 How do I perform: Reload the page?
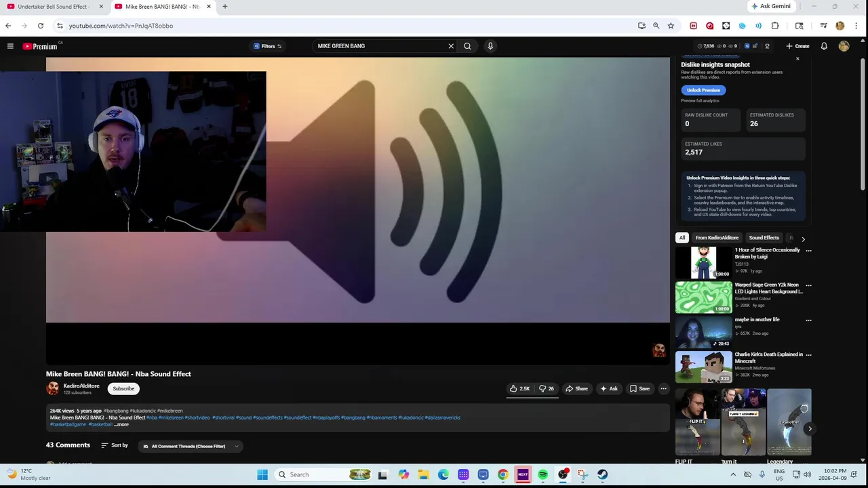(41, 26)
